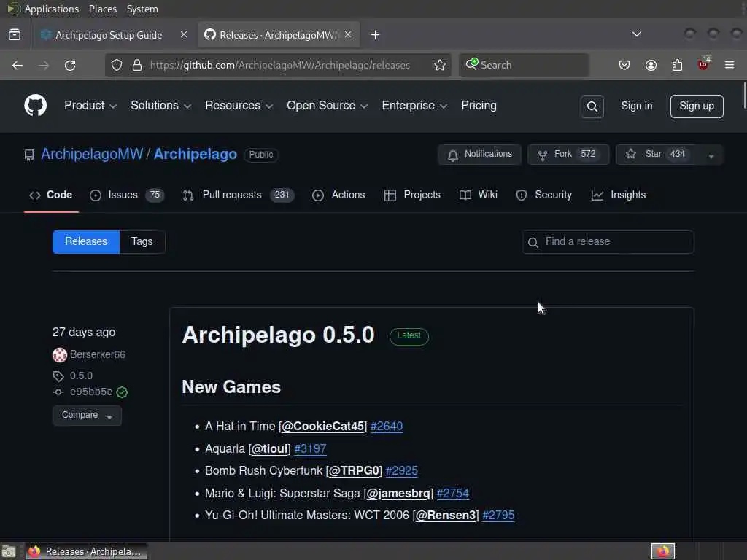This screenshot has height=560, width=747.
Task: Open the @TRPG0 user mention
Action: [355, 471]
